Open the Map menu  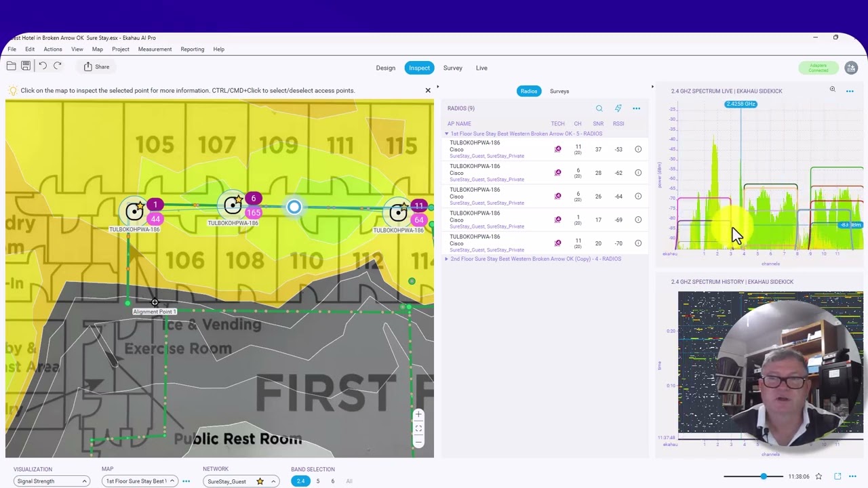(98, 49)
